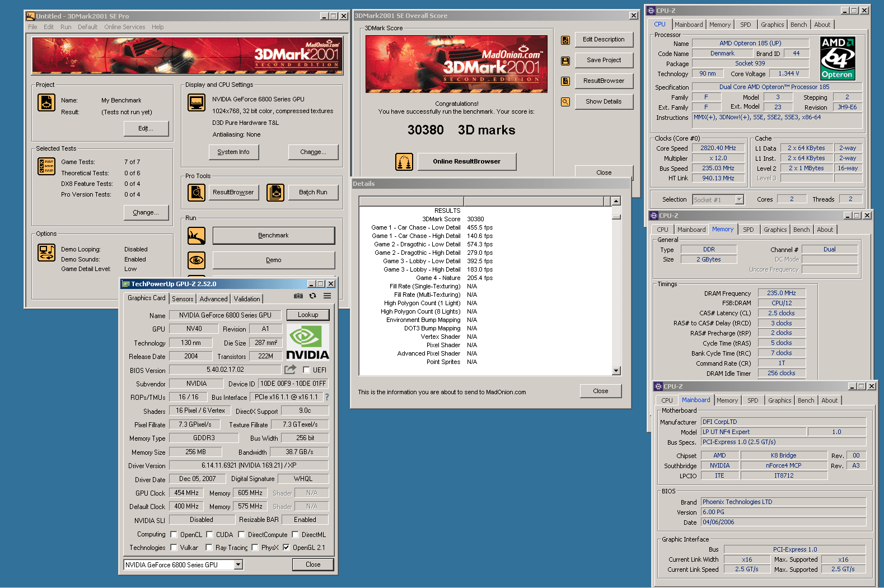
Task: Open the GPU selection dropdown in GPU-Z
Action: 238,565
